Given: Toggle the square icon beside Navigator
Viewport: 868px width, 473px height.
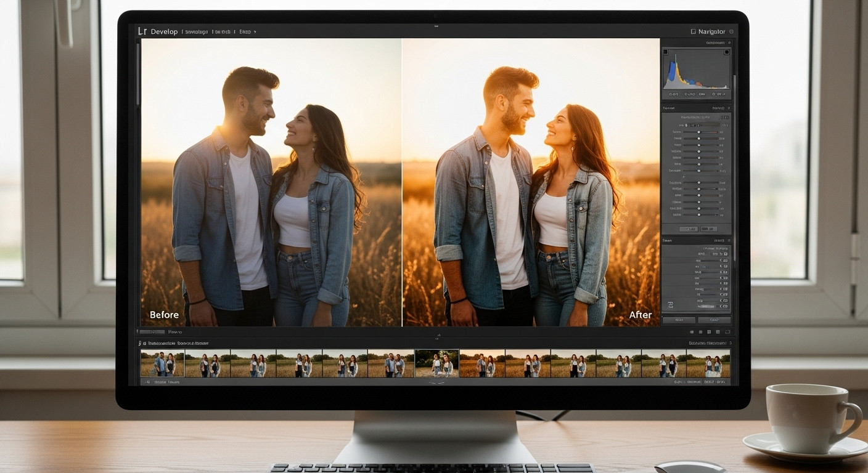Looking at the screenshot, I should pyautogui.click(x=694, y=31).
